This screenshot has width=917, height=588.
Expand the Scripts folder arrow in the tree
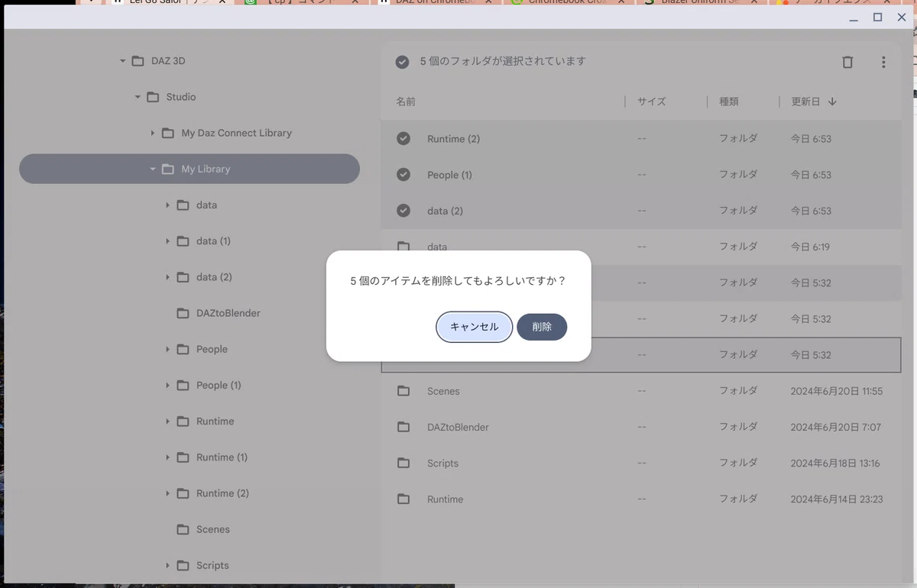coord(167,565)
